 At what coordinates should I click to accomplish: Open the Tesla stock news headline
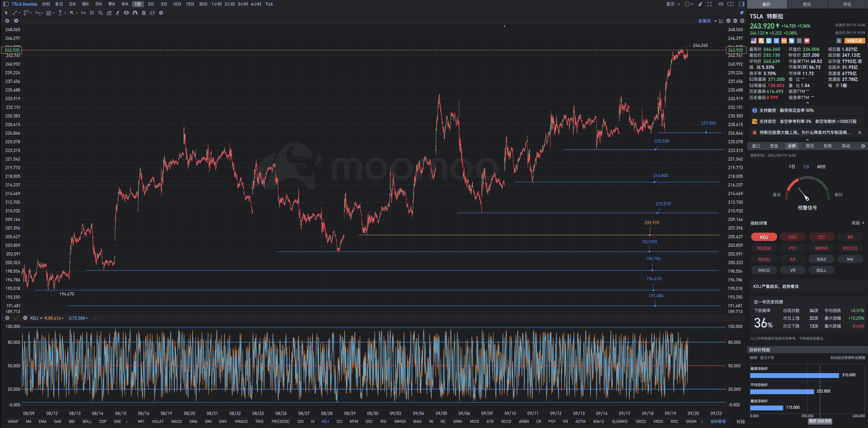point(805,133)
